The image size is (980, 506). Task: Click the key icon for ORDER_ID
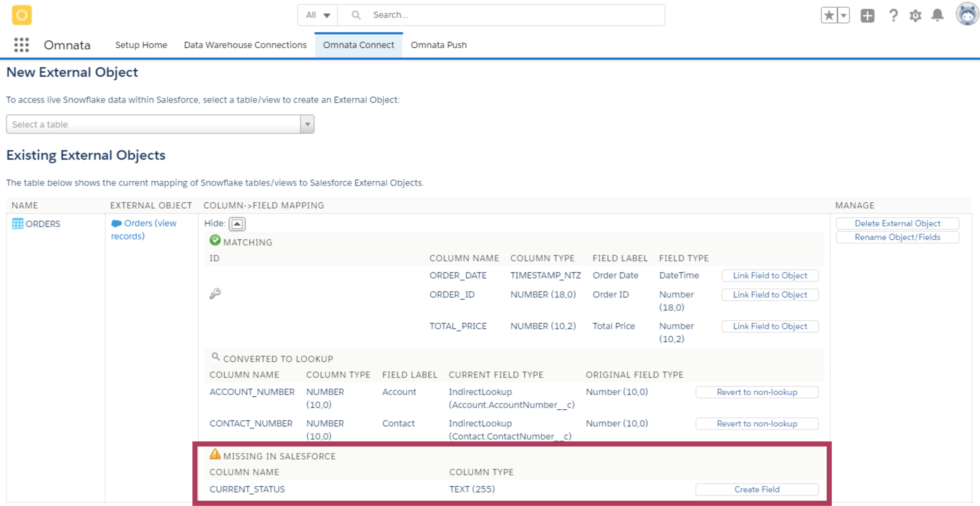(215, 293)
